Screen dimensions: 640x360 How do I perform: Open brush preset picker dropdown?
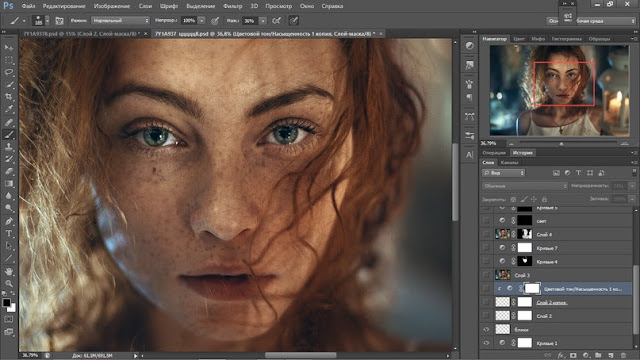[x=47, y=20]
